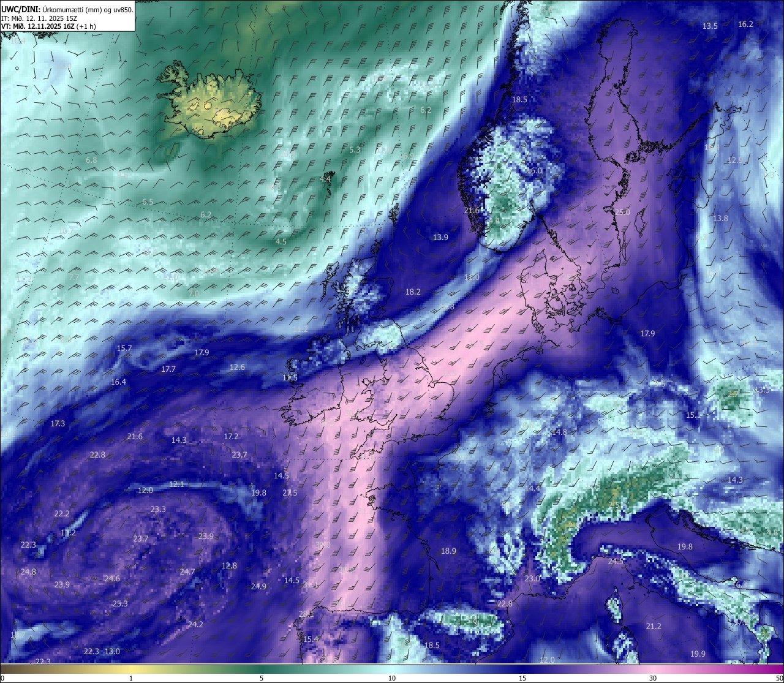The image size is (784, 683).
Task: Click the colorbar tick label '50'
Action: tap(779, 678)
